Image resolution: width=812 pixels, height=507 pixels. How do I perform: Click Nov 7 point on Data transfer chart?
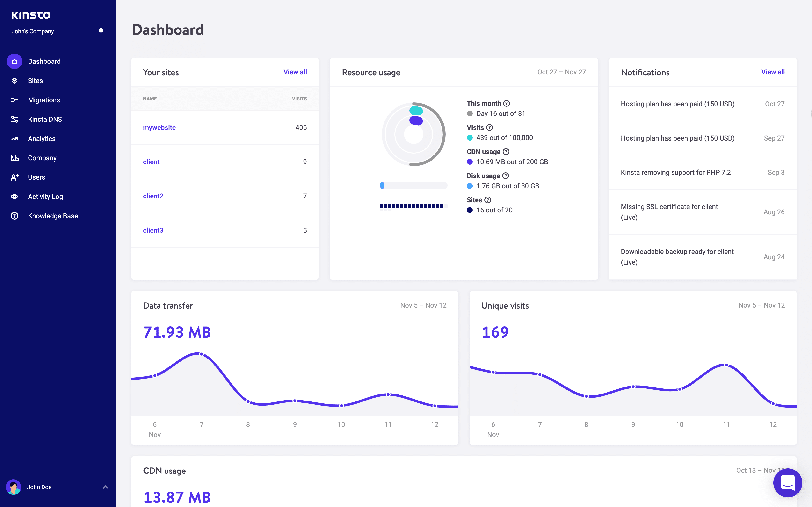pos(201,354)
